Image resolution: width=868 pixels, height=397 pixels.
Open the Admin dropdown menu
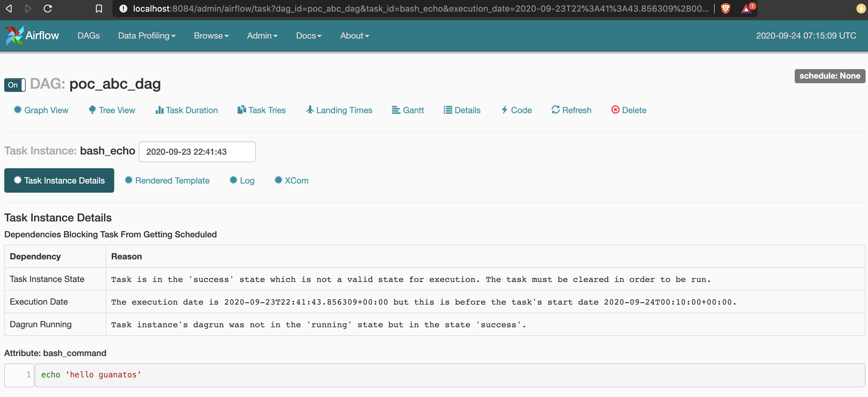tap(262, 36)
